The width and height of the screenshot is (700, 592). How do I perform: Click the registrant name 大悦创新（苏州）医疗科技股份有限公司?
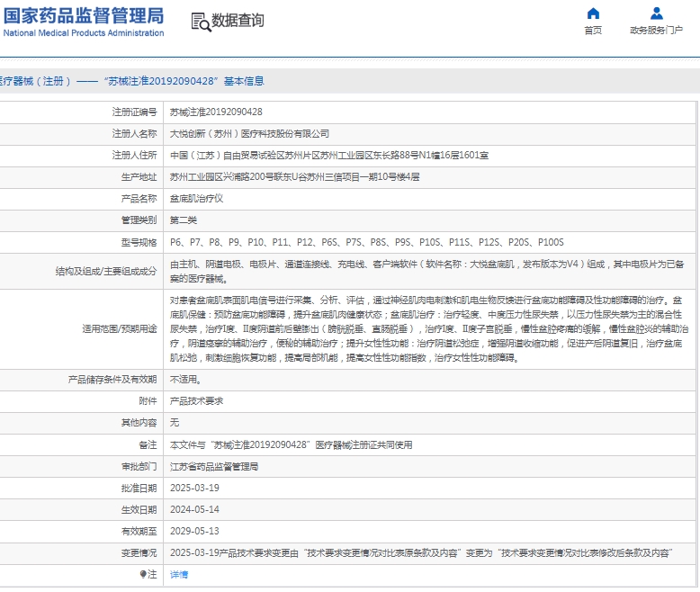(x=249, y=133)
